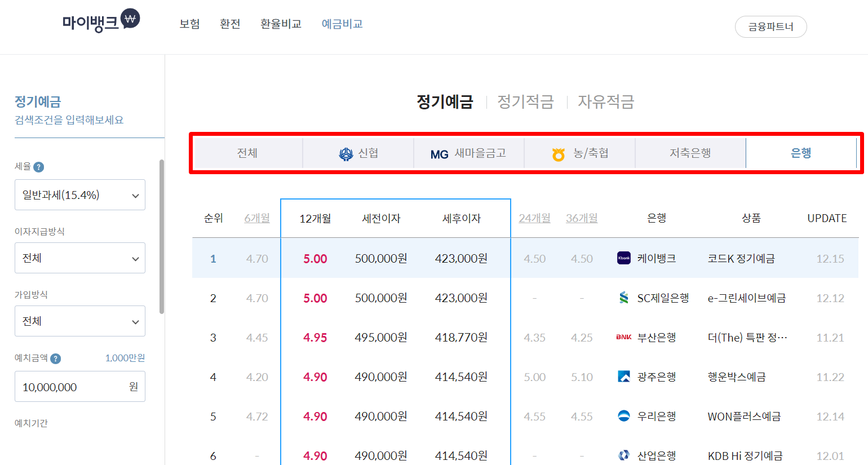Click the 10,000,000 deposit amount input field
868x465 pixels.
tap(79, 387)
